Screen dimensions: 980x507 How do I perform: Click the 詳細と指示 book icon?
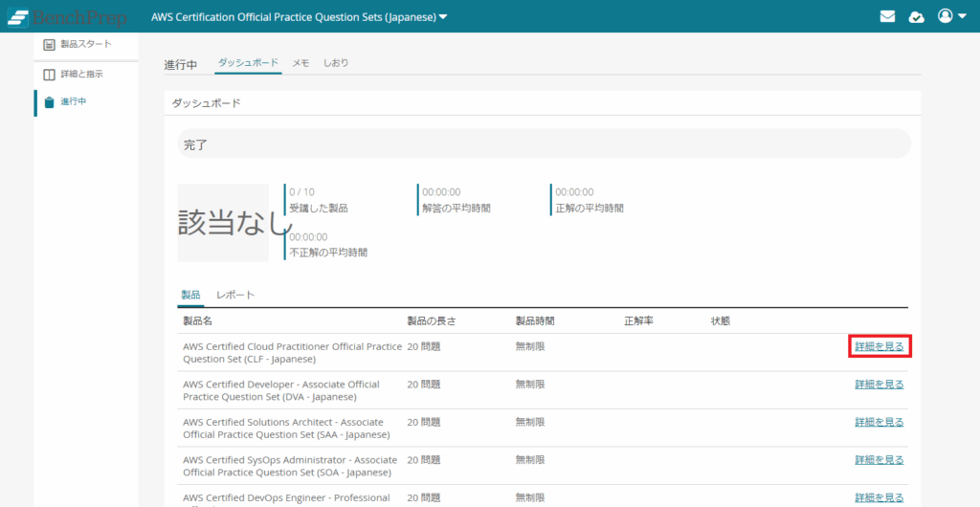coord(50,74)
